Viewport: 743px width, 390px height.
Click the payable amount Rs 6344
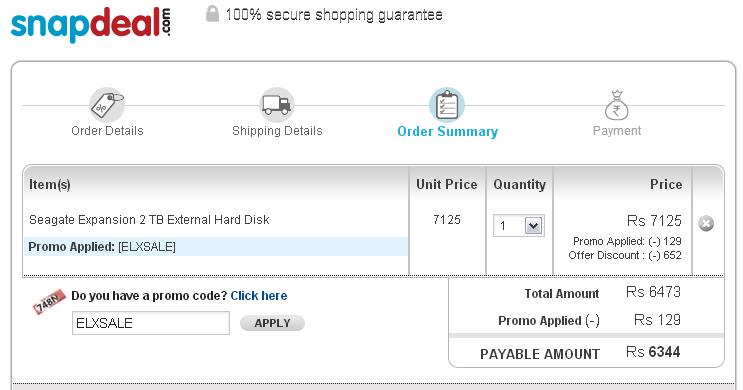(653, 352)
